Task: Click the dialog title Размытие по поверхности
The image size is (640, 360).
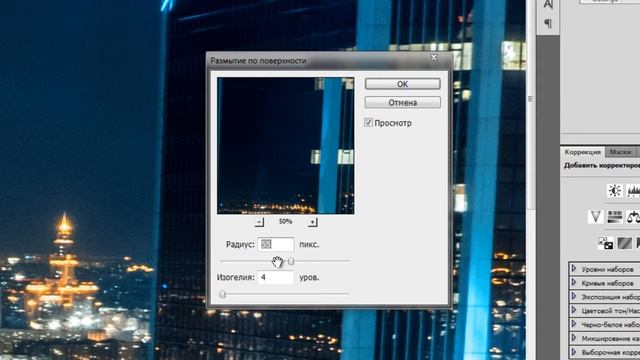Action: pos(258,60)
